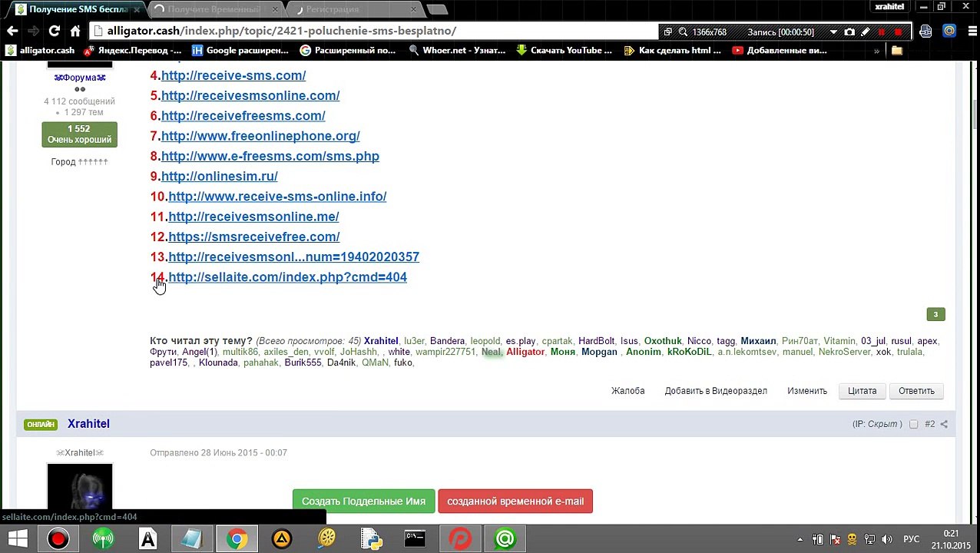Open the command prompt taskbar icon
This screenshot has width=980, height=553.
coord(415,539)
